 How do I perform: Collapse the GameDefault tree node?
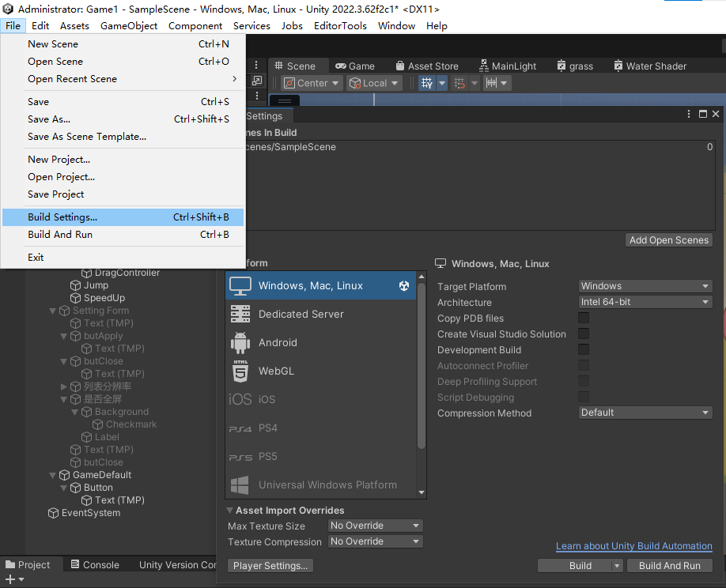coord(52,475)
